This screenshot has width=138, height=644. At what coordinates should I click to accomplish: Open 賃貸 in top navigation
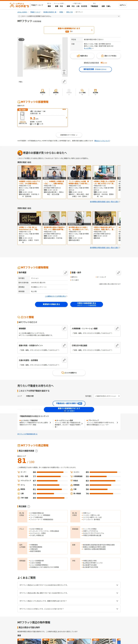[49, 6]
